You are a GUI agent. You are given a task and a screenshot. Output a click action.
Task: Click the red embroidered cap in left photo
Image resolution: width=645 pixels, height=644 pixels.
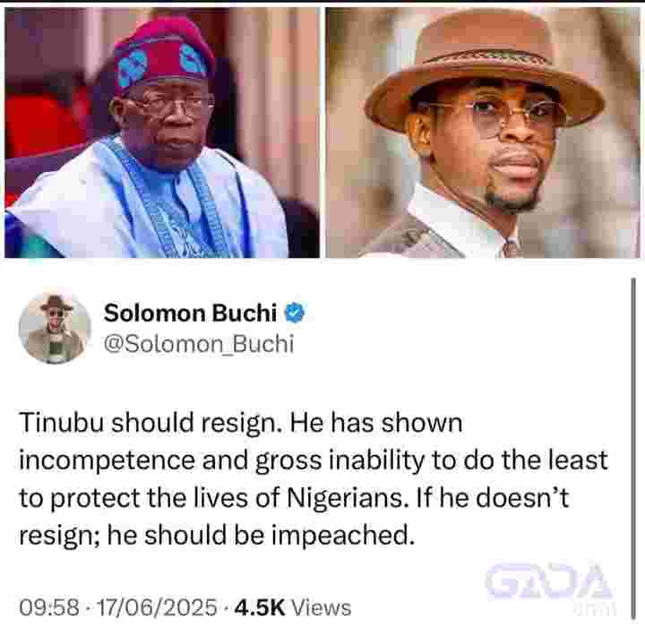click(x=164, y=55)
